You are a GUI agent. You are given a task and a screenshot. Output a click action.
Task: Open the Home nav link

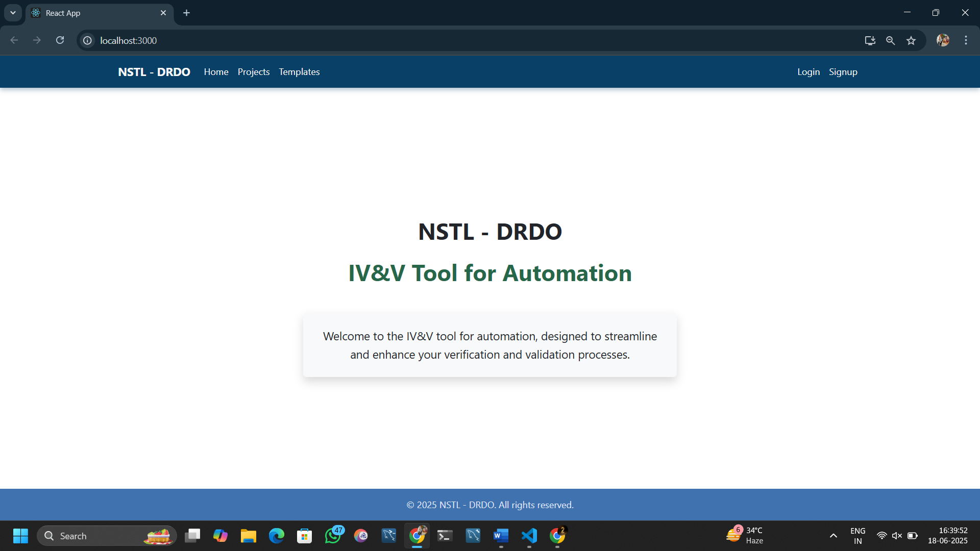pyautogui.click(x=216, y=72)
